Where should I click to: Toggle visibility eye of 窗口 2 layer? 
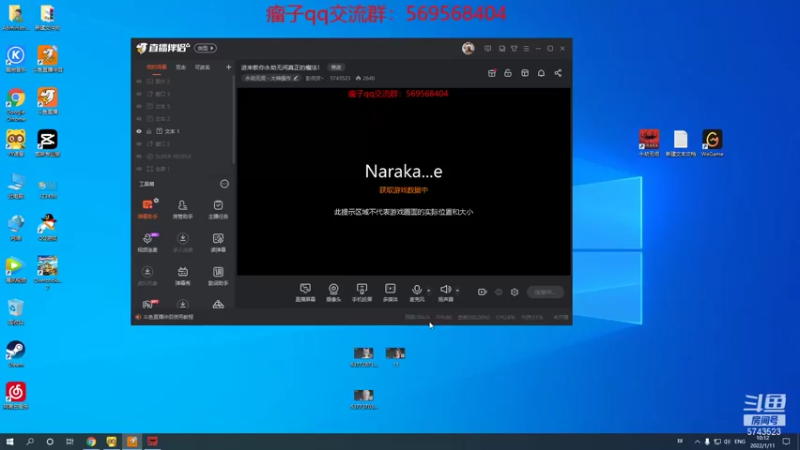(139, 144)
